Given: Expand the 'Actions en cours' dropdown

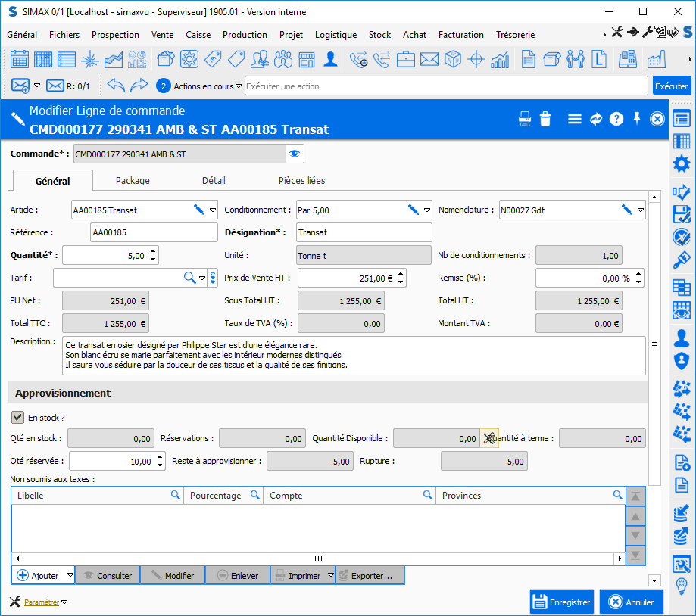Looking at the screenshot, I should (x=239, y=86).
